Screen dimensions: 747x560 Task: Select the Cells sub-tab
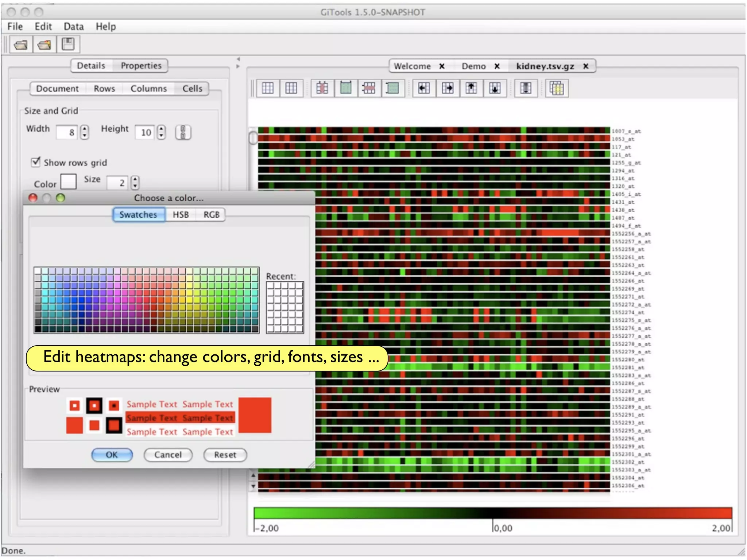(x=192, y=89)
